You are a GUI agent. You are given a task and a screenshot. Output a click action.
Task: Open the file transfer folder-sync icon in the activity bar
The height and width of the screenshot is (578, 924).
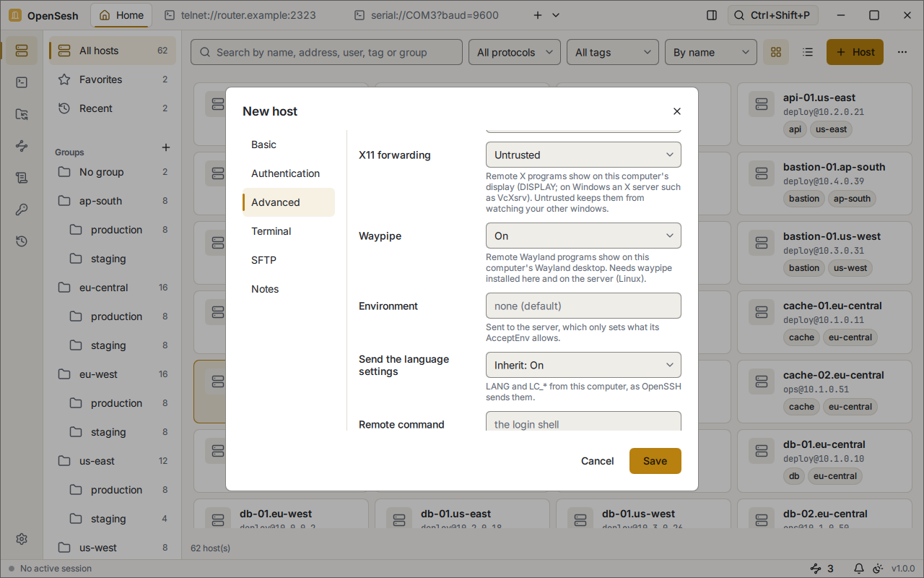click(21, 114)
